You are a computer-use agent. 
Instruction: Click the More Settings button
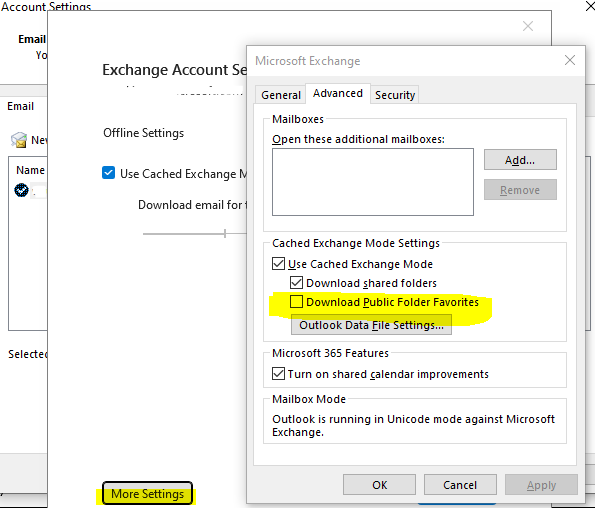point(147,493)
